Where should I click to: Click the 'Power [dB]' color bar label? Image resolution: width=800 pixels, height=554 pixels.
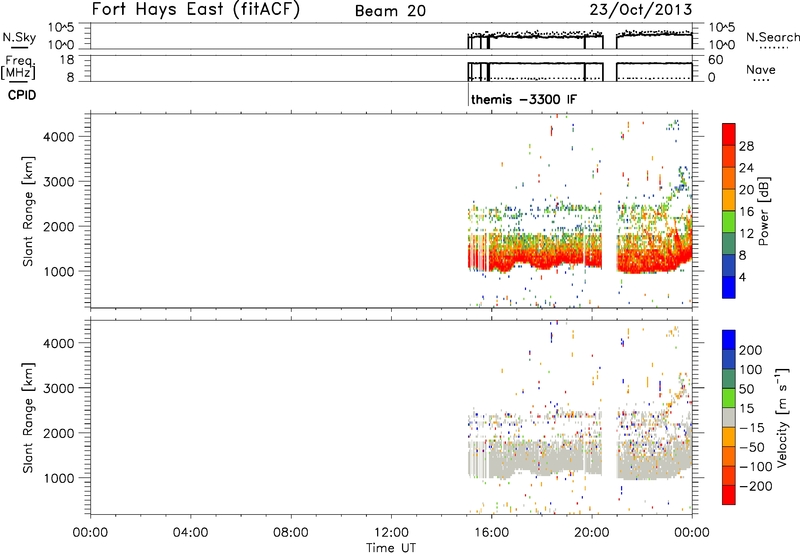[763, 211]
